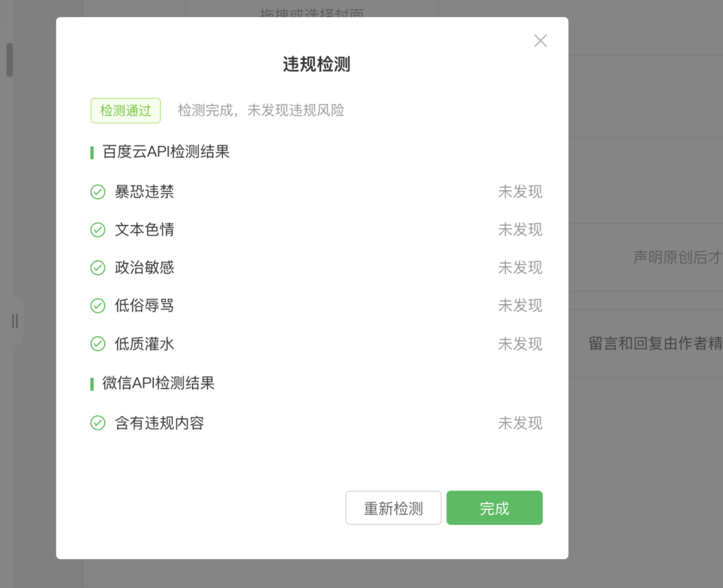This screenshot has width=723, height=588.
Task: Click the 完成 button
Action: coord(494,508)
